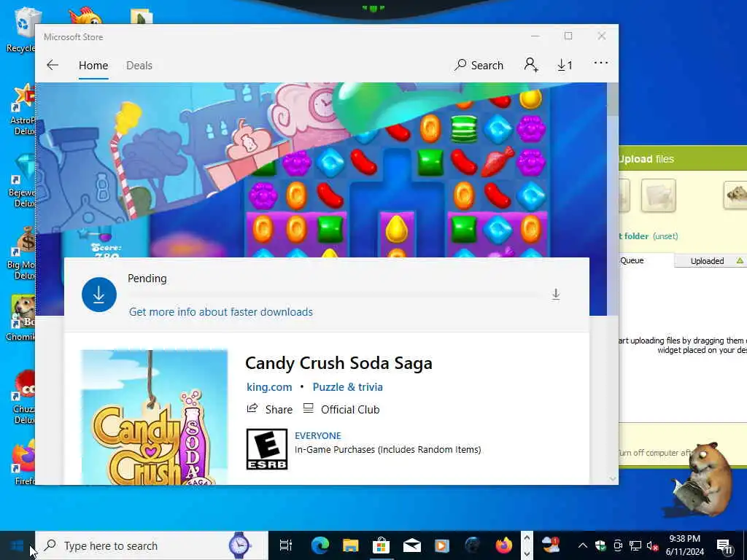Select the Chomik desktop shortcut
Viewport: 747px width, 560px height.
[21, 318]
